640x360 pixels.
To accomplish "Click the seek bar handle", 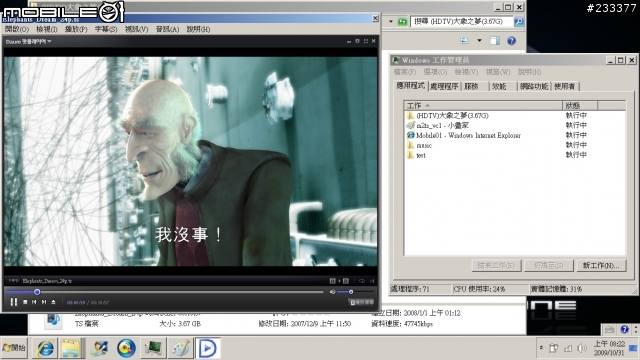I will tap(37, 292).
